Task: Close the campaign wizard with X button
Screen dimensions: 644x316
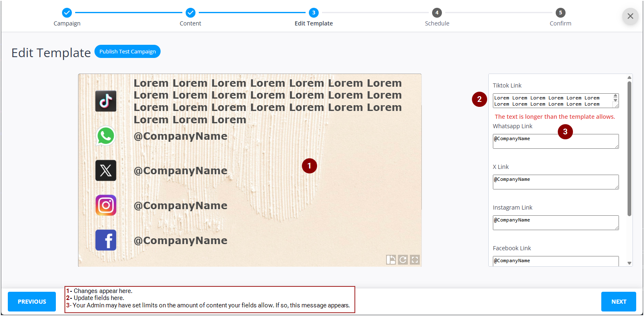Action: pyautogui.click(x=630, y=16)
